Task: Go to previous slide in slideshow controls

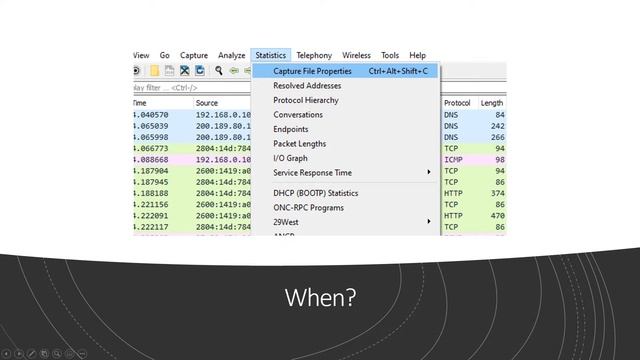Action: 6,353
